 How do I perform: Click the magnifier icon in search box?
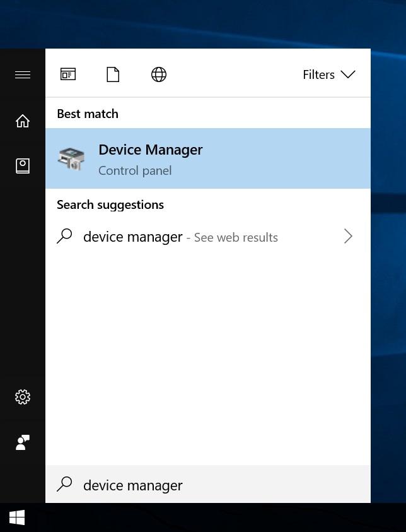click(x=64, y=484)
